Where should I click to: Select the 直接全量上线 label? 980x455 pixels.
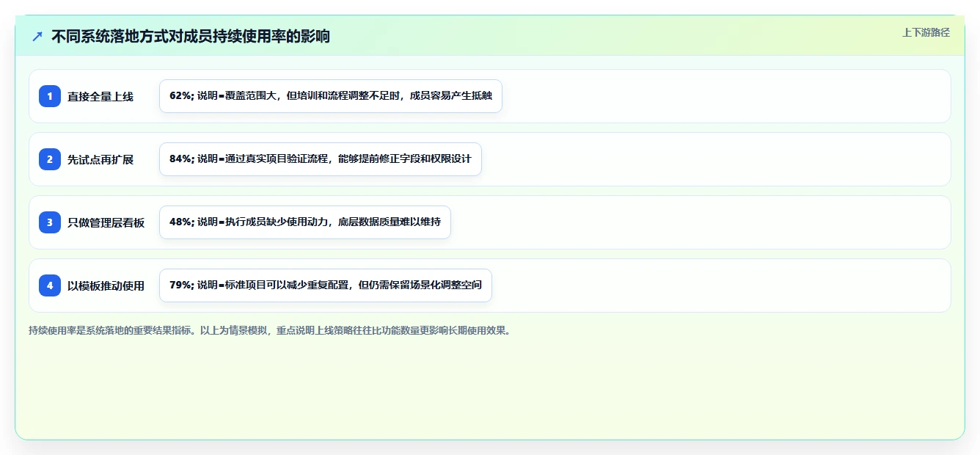pos(100,96)
